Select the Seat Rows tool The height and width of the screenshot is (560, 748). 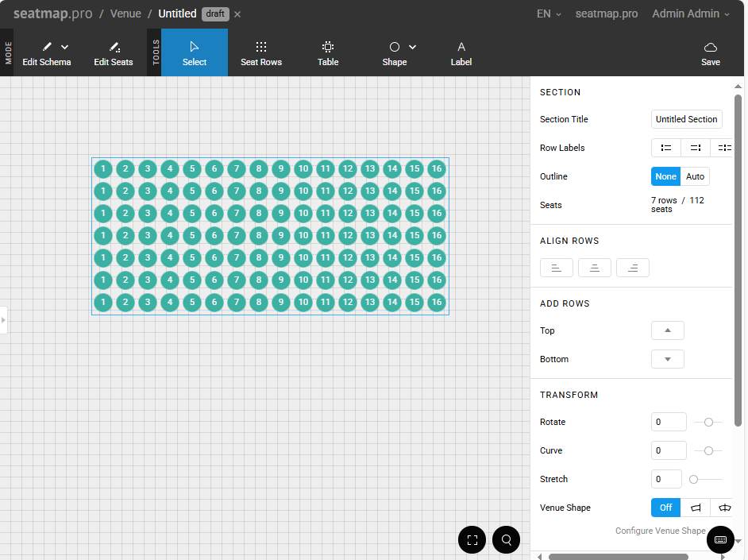pyautogui.click(x=261, y=53)
